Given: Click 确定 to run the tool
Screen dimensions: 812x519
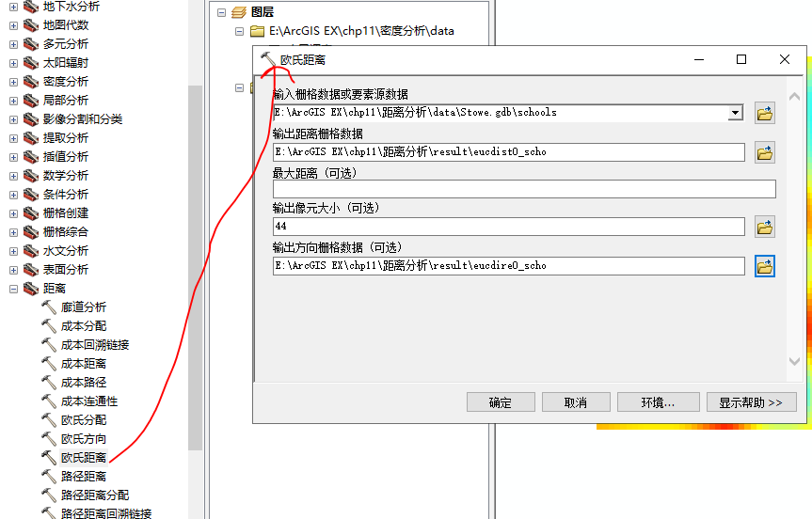Looking at the screenshot, I should click(x=501, y=402).
